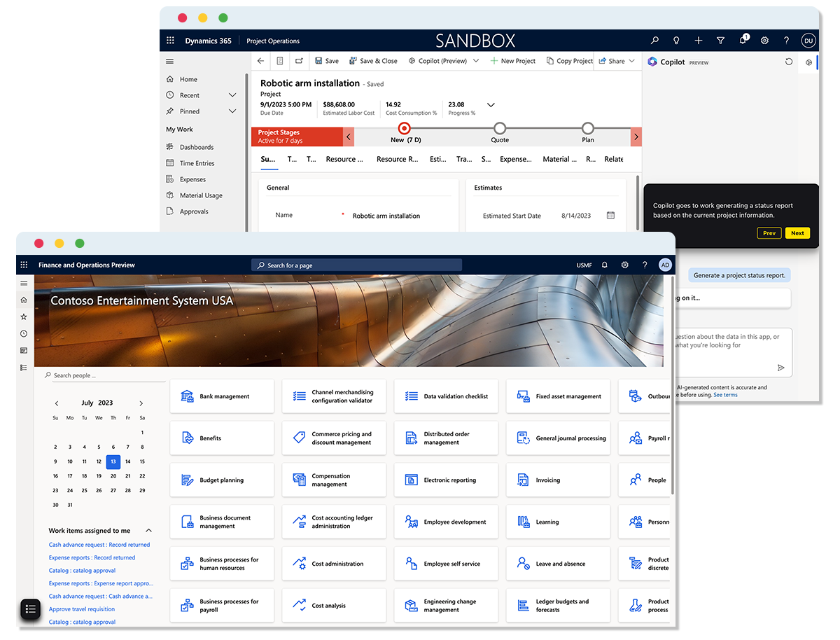Screen dimensions: 840x640
Task: Go to the next month after July 2023
Action: 141,403
